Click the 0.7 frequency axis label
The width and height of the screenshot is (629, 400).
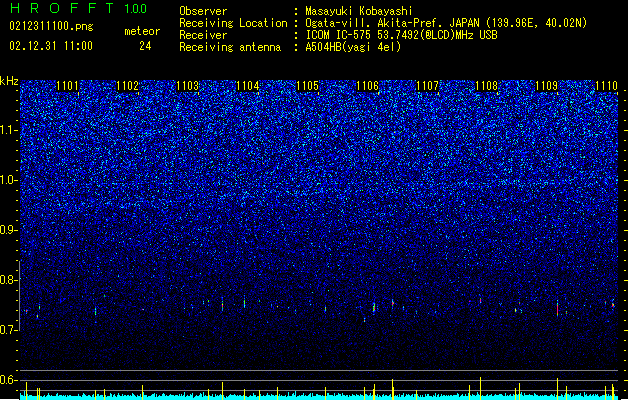pos(9,330)
